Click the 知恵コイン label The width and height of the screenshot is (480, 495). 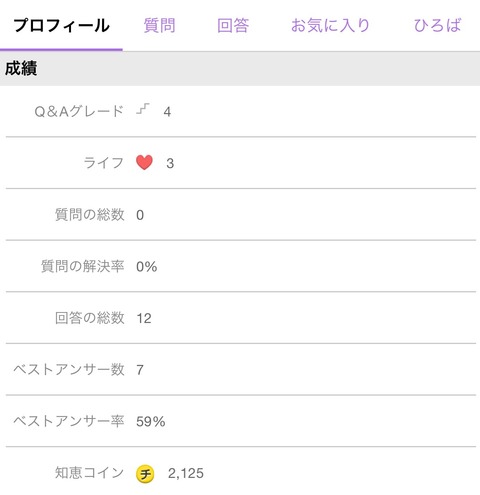[90, 473]
